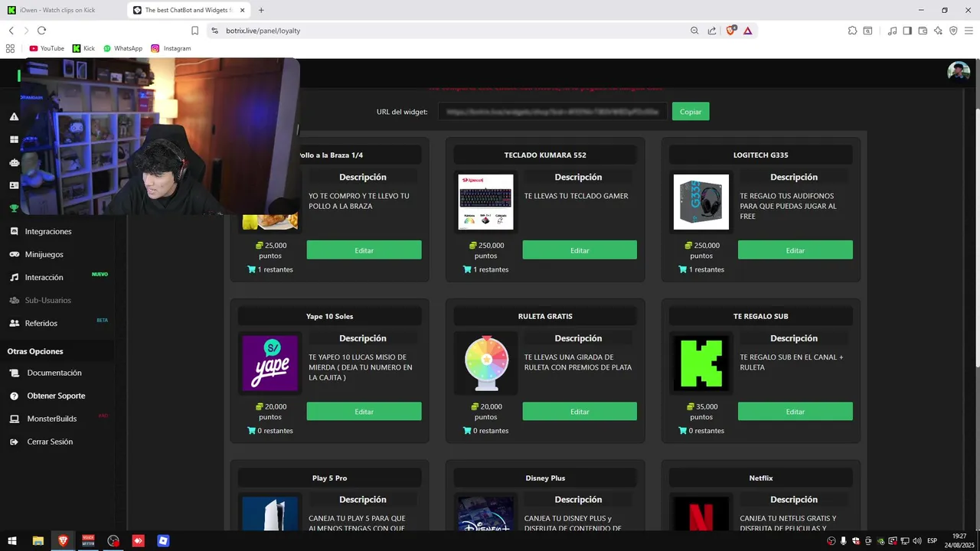The height and width of the screenshot is (551, 980).
Task: Click the Brave VPN shield icon
Action: [x=953, y=31]
